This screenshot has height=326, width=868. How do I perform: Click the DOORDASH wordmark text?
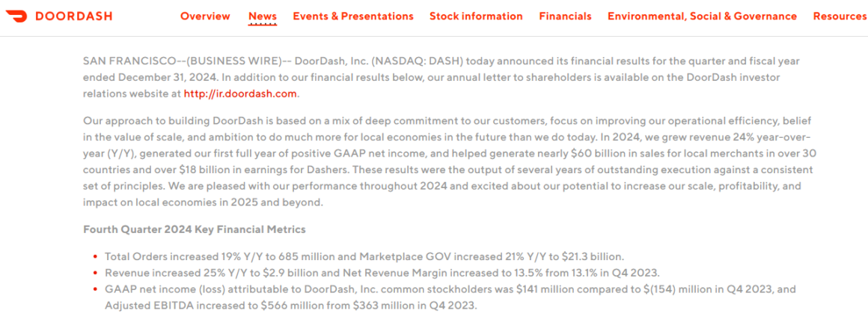(73, 16)
